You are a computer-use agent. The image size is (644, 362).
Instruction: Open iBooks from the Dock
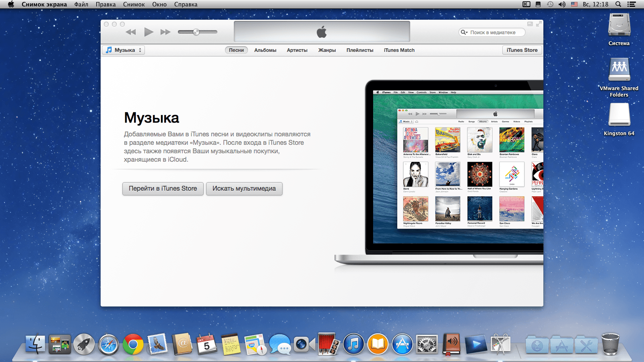pyautogui.click(x=378, y=344)
